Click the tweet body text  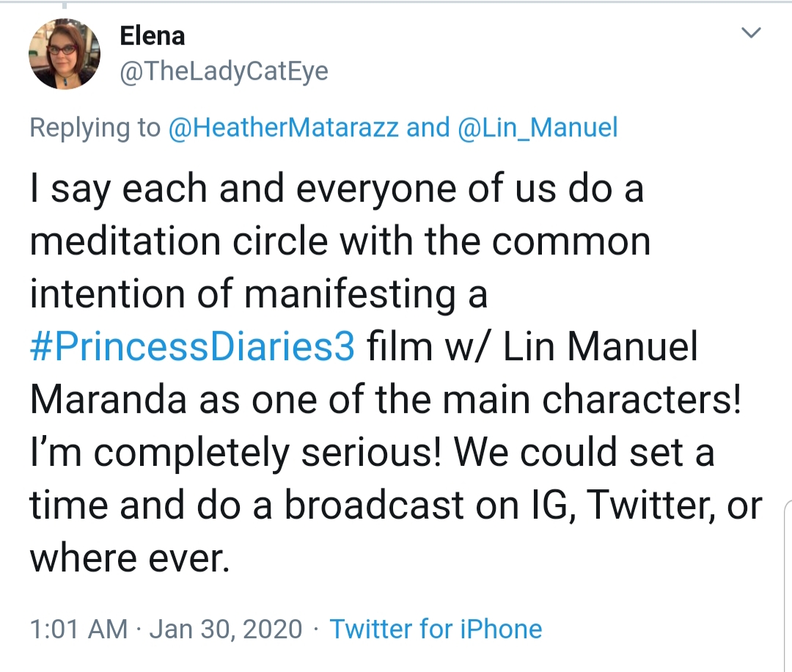[396, 373]
